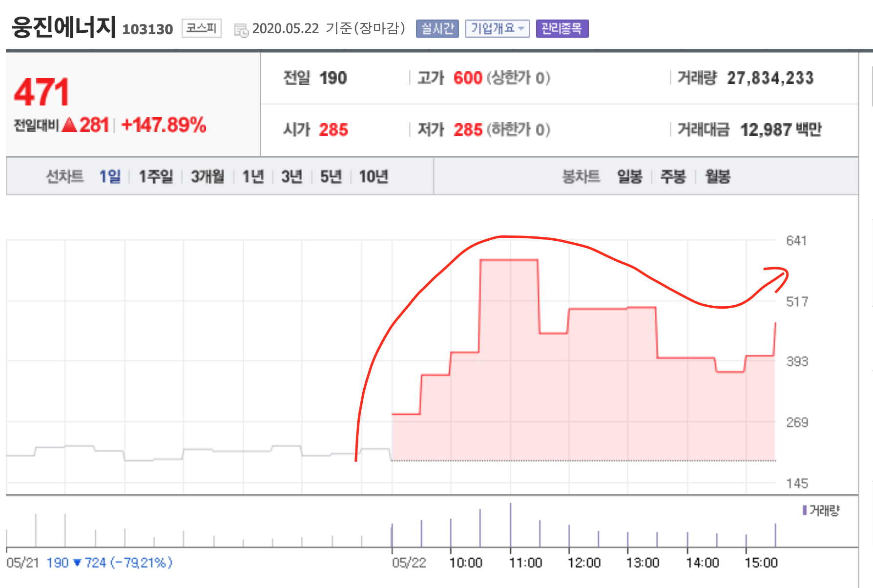Click the 관리종목 badge
The height and width of the screenshot is (588, 873).
[x=562, y=28]
